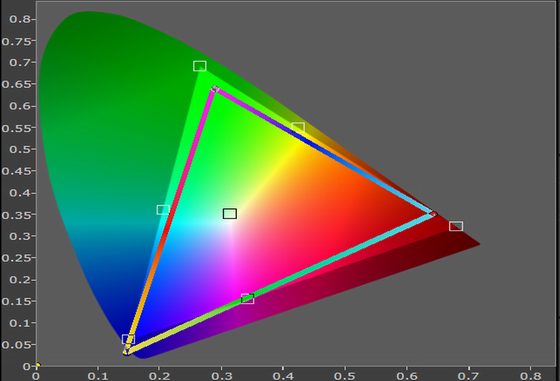Click the 0.8 label on the vertical axis
560x381 pixels.
[20, 19]
